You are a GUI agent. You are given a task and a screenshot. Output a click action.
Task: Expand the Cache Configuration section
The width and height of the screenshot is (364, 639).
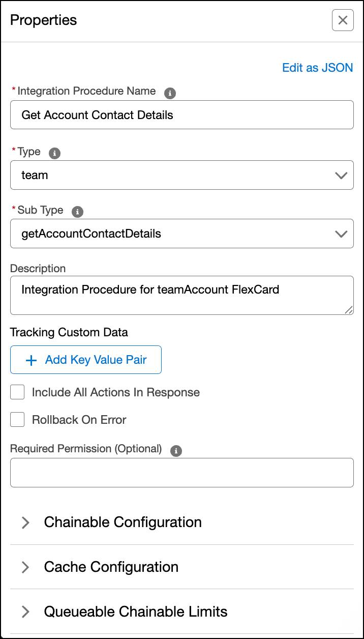(x=111, y=567)
